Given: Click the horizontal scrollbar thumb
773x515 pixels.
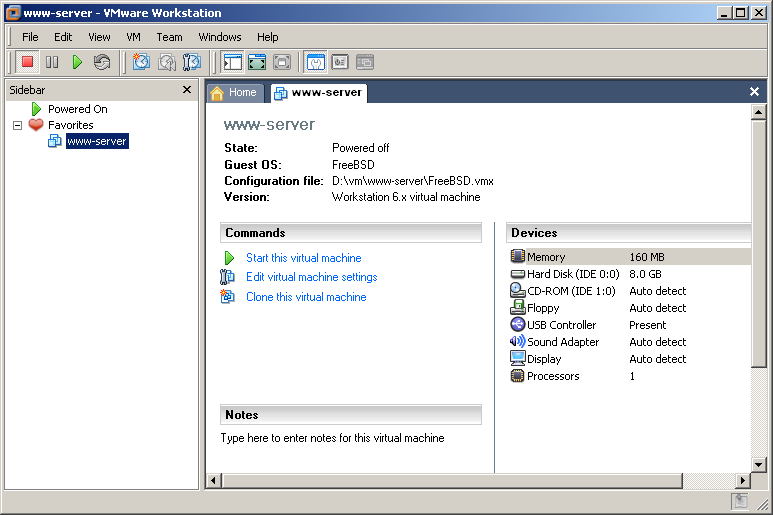Looking at the screenshot, I should tap(452, 481).
